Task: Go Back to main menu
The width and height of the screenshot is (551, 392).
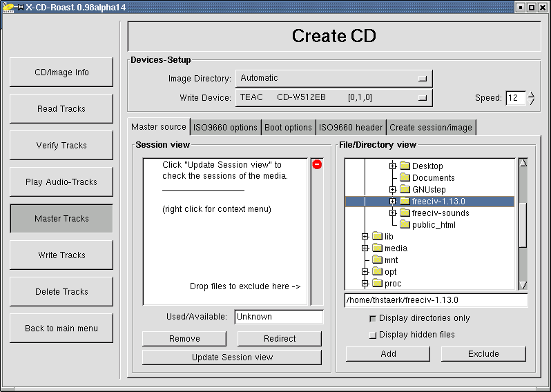Action: point(61,328)
